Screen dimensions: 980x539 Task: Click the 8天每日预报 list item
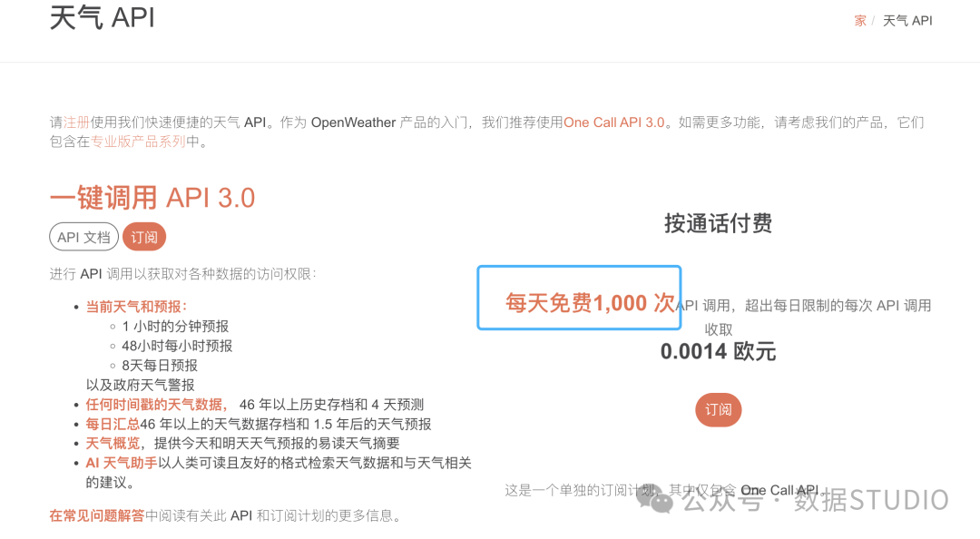coord(160,365)
